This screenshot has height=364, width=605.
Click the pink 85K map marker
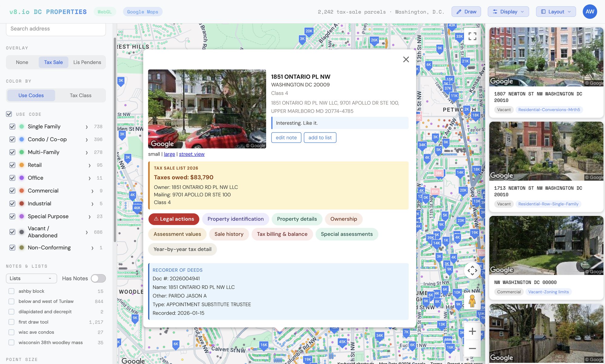click(x=435, y=192)
